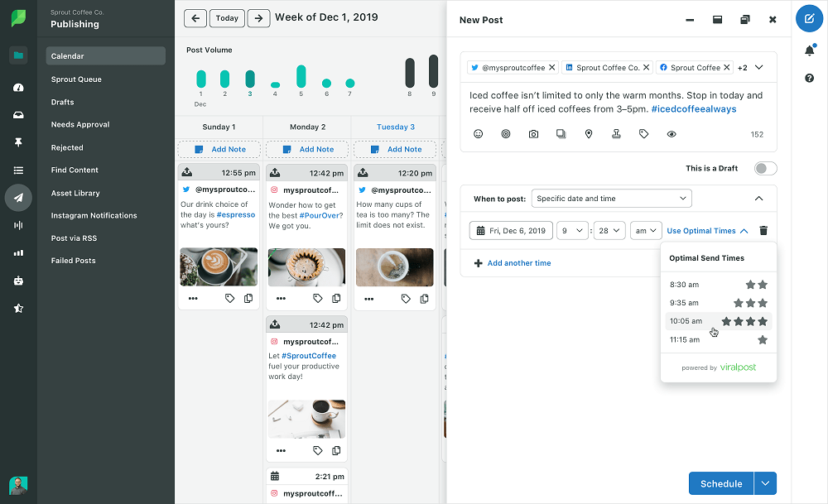Open notifications bell
This screenshot has height=504, width=828.
(x=809, y=50)
